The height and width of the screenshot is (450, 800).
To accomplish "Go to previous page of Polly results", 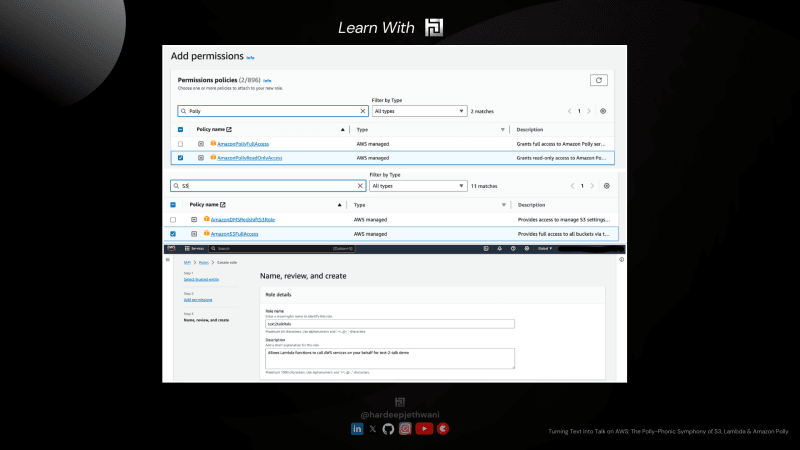I will 569,111.
